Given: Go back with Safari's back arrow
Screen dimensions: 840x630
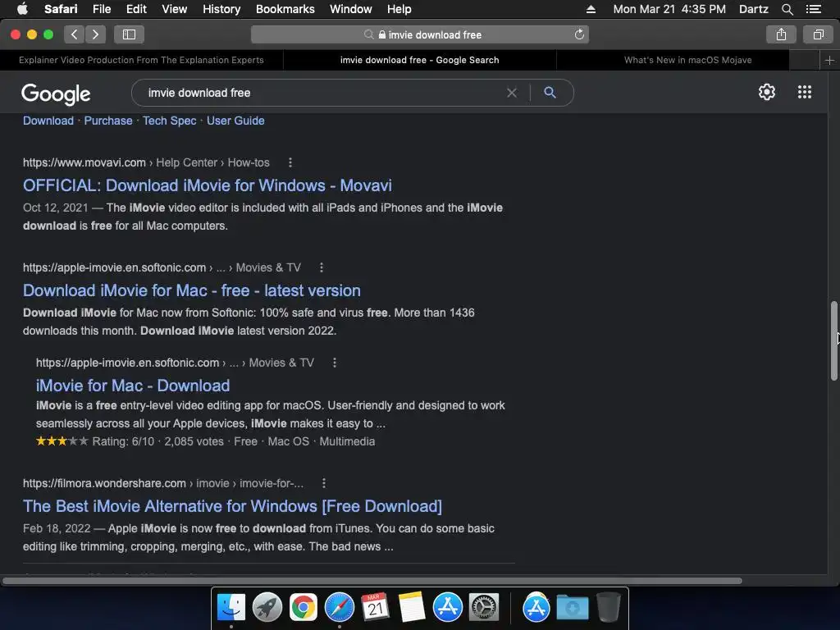Looking at the screenshot, I should pyautogui.click(x=75, y=34).
